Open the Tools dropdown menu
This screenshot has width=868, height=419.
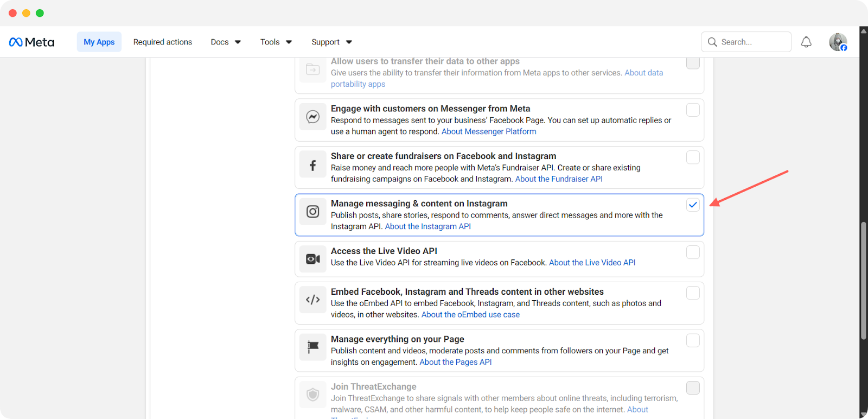click(x=276, y=42)
